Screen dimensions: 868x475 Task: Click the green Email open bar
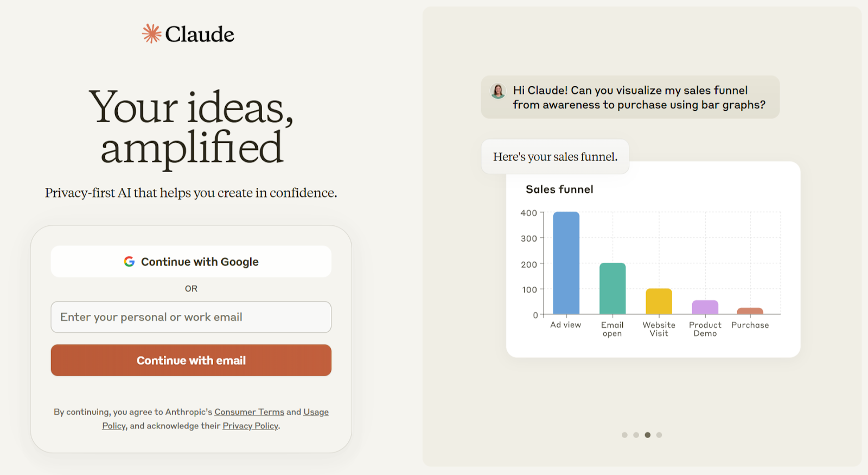click(x=612, y=288)
